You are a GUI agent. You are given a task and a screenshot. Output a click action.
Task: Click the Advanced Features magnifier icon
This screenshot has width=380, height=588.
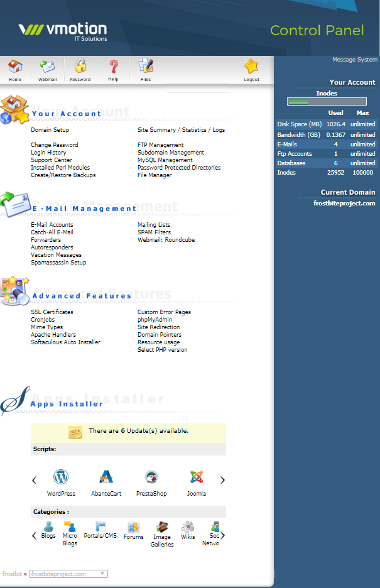(x=15, y=291)
